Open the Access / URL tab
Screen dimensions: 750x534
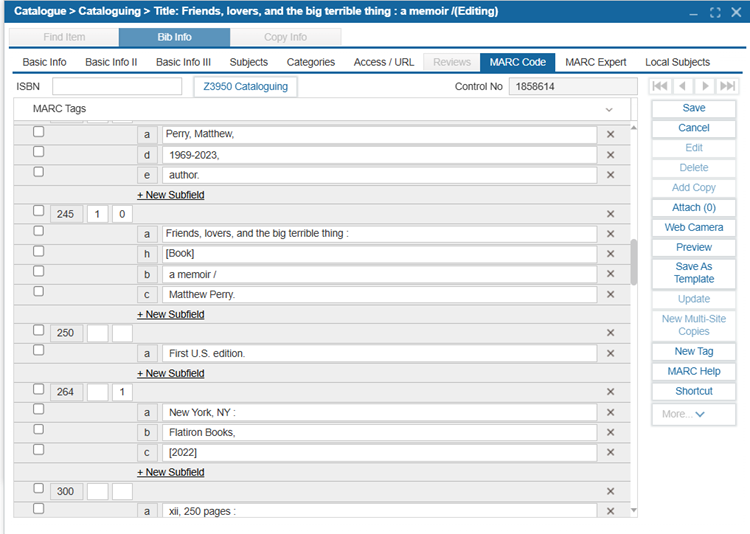pyautogui.click(x=384, y=62)
